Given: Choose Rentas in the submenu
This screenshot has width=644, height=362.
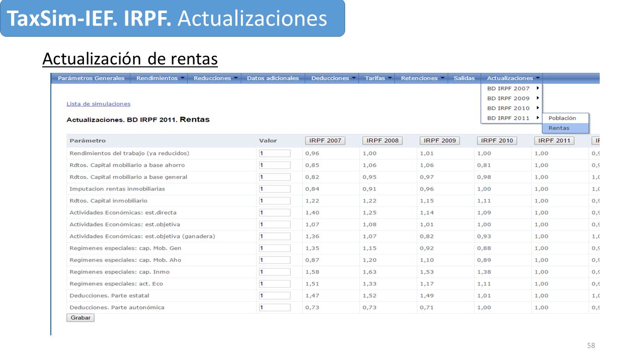Looking at the screenshot, I should click(565, 128).
